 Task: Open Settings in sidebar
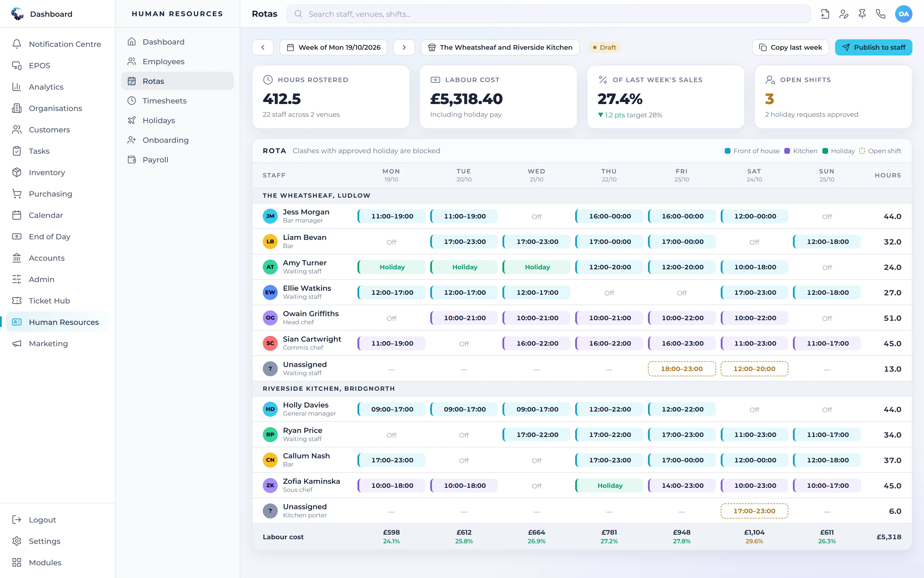tap(57, 541)
